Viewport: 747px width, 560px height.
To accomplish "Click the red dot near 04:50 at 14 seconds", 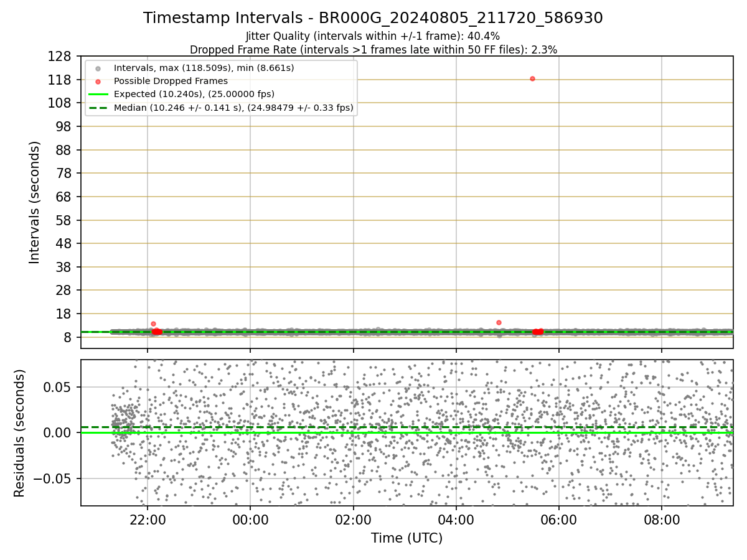I will point(499,322).
